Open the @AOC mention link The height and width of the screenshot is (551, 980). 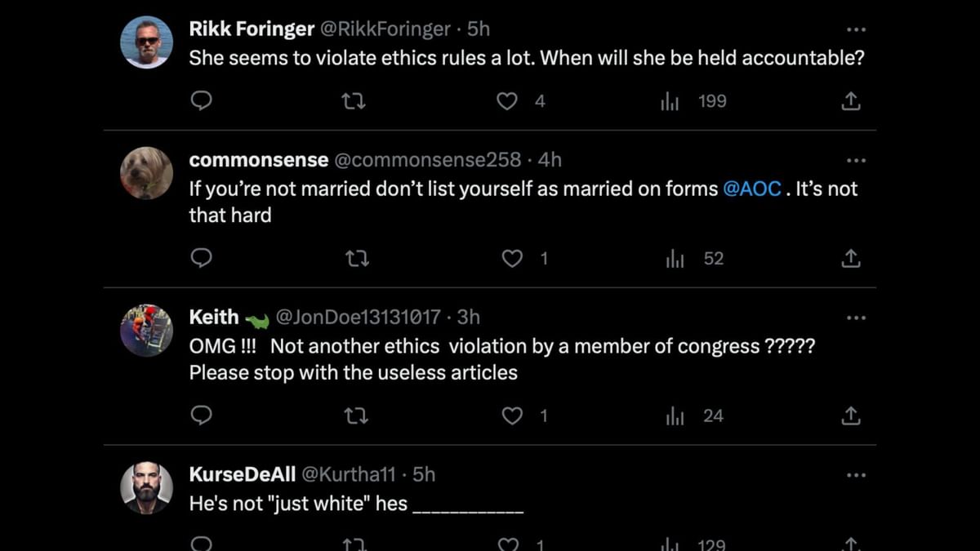[x=752, y=189]
